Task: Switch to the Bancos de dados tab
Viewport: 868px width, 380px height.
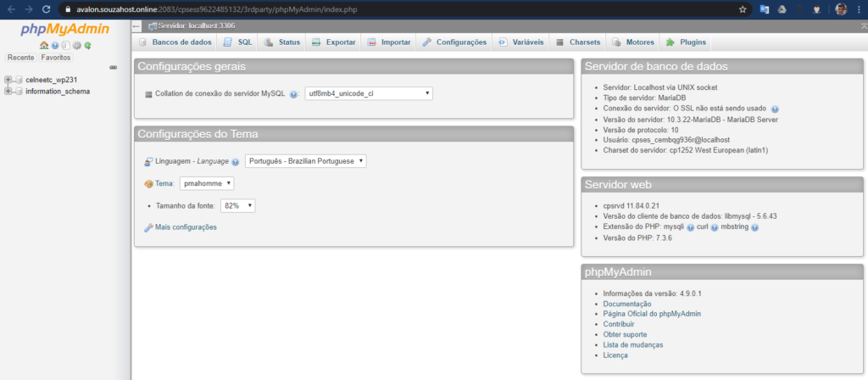Action: point(175,42)
